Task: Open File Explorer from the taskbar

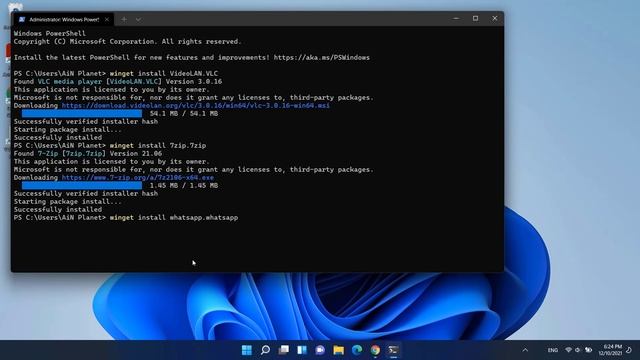Action: click(x=338, y=350)
